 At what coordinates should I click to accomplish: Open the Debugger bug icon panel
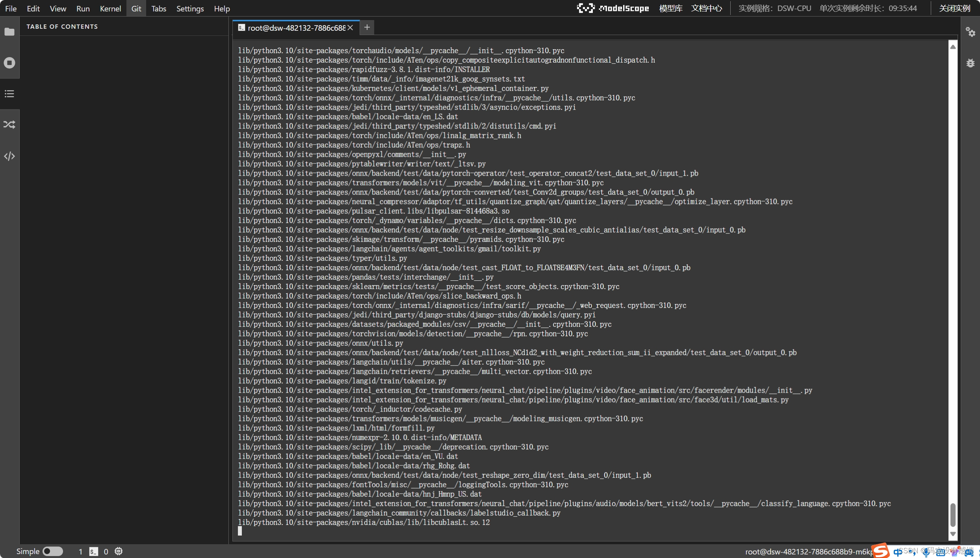point(971,63)
